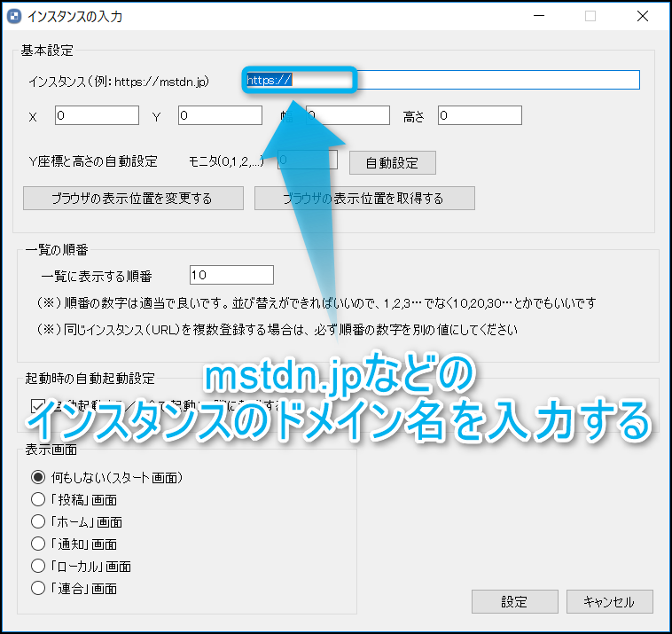Viewport: 672px width, 634px height.
Task: Focus the X coordinate input field
Action: [x=97, y=115]
